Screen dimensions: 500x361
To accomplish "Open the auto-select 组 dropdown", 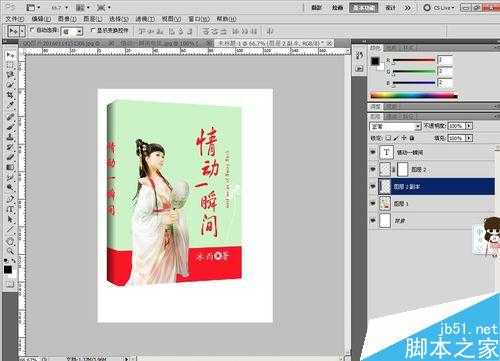I will [72, 31].
